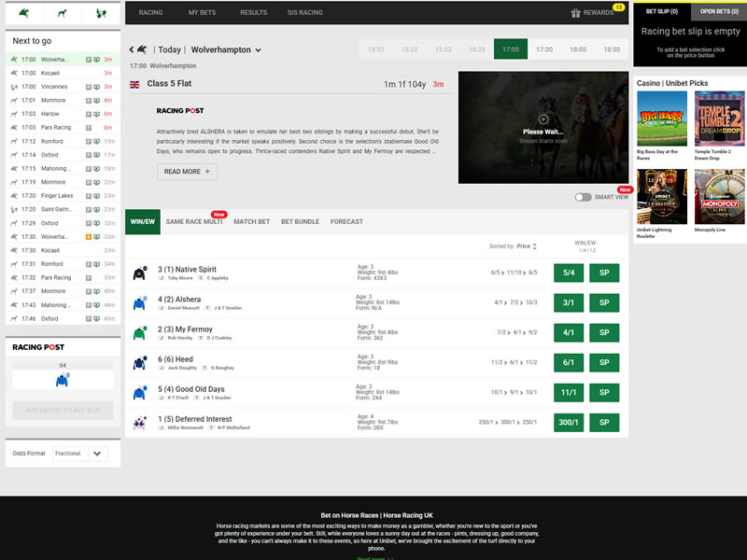Click the back arrow beside Today
747x560 pixels.
pos(140,49)
